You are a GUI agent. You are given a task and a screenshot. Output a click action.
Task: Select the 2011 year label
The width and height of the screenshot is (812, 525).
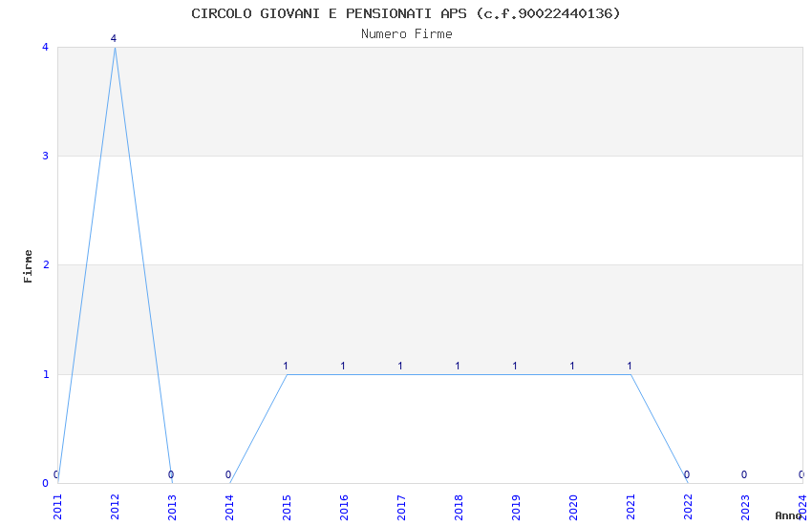[x=57, y=507]
